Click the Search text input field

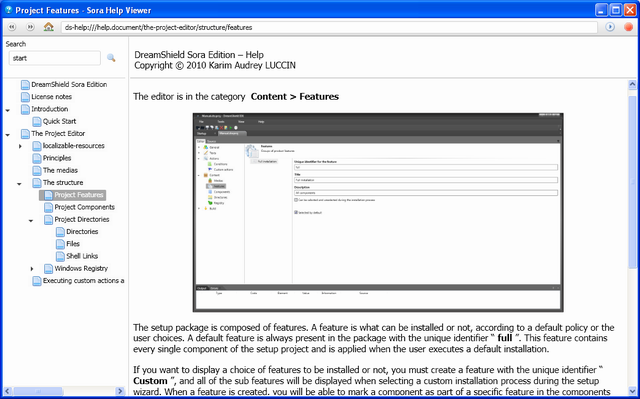pos(55,58)
